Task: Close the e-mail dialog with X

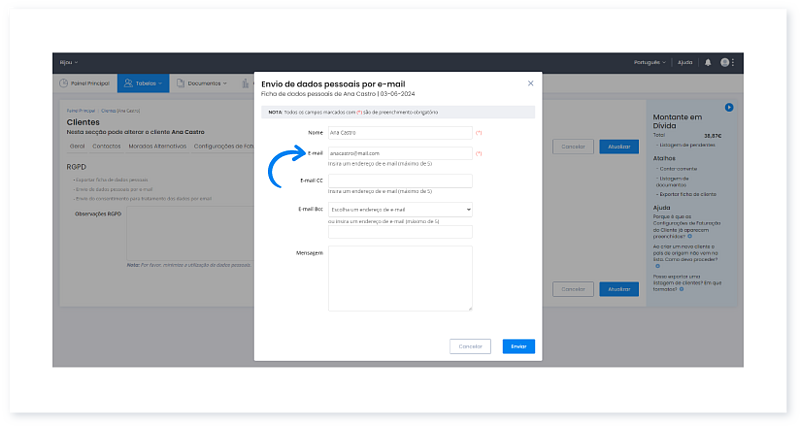Action: [531, 84]
